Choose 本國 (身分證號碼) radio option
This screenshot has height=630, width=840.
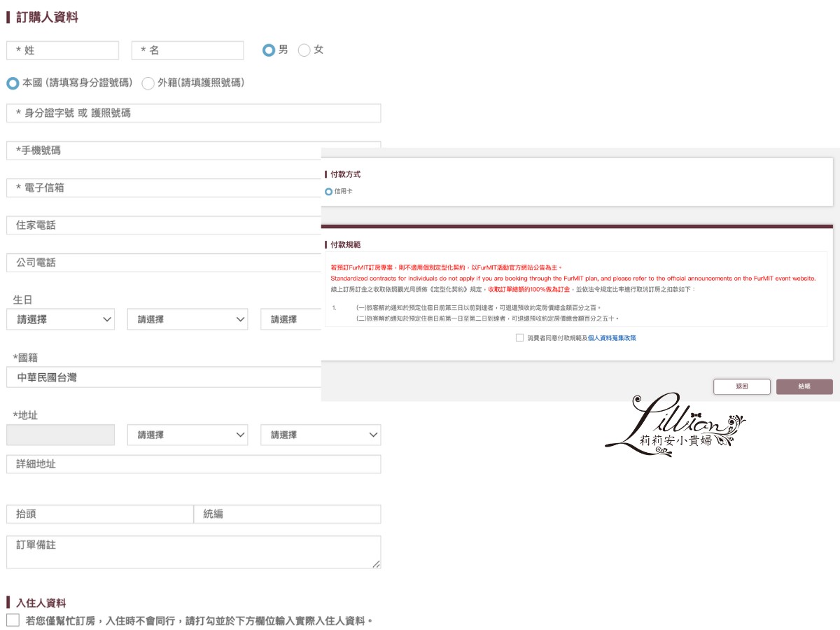point(13,83)
